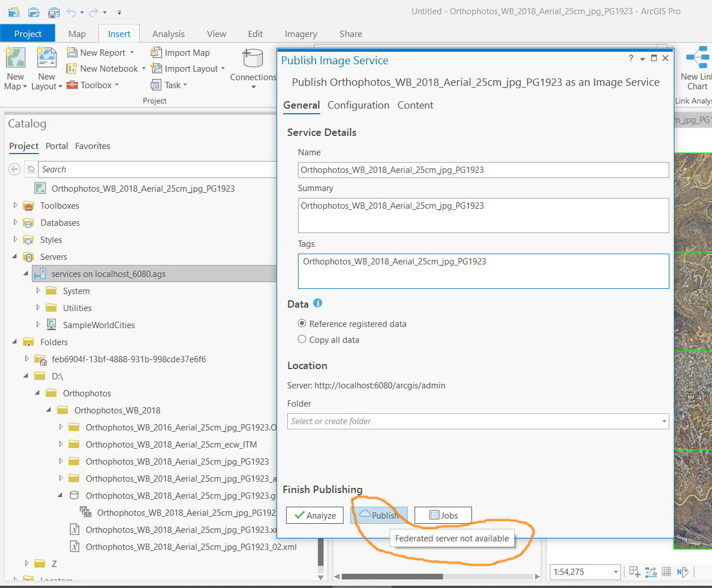
Task: Switch to the Analysis ribbon tab
Action: click(168, 34)
